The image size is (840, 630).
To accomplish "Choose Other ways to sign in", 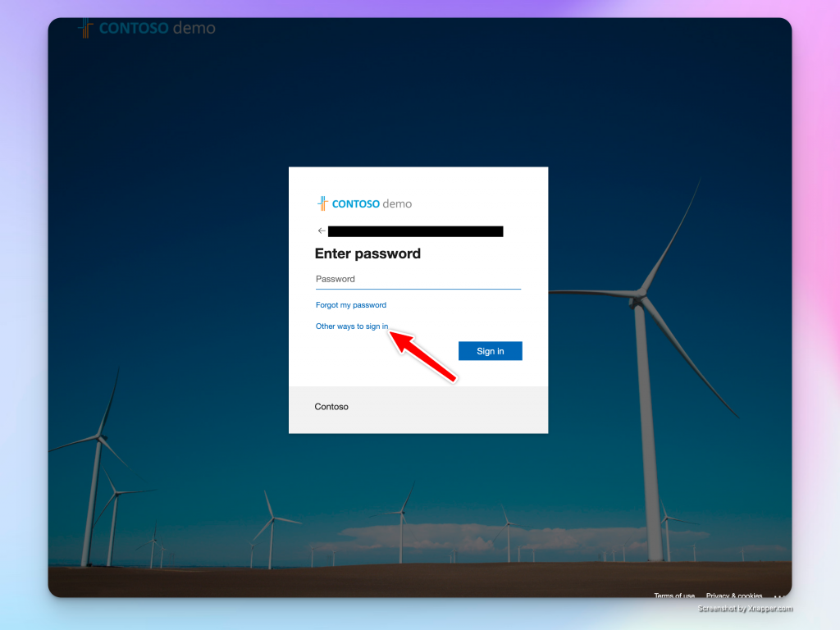I will click(x=352, y=326).
